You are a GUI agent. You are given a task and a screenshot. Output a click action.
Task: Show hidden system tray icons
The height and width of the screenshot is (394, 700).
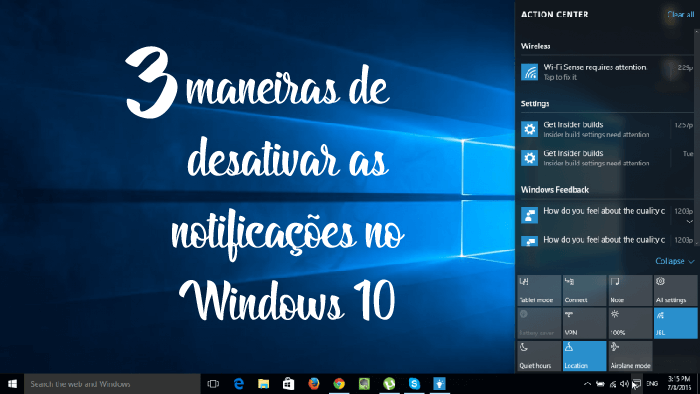click(x=588, y=384)
